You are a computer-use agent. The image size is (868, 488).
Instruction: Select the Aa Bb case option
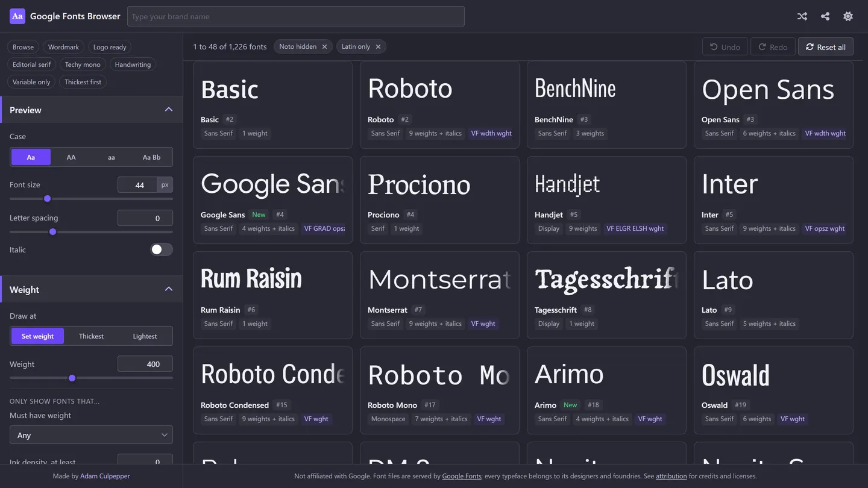point(152,157)
